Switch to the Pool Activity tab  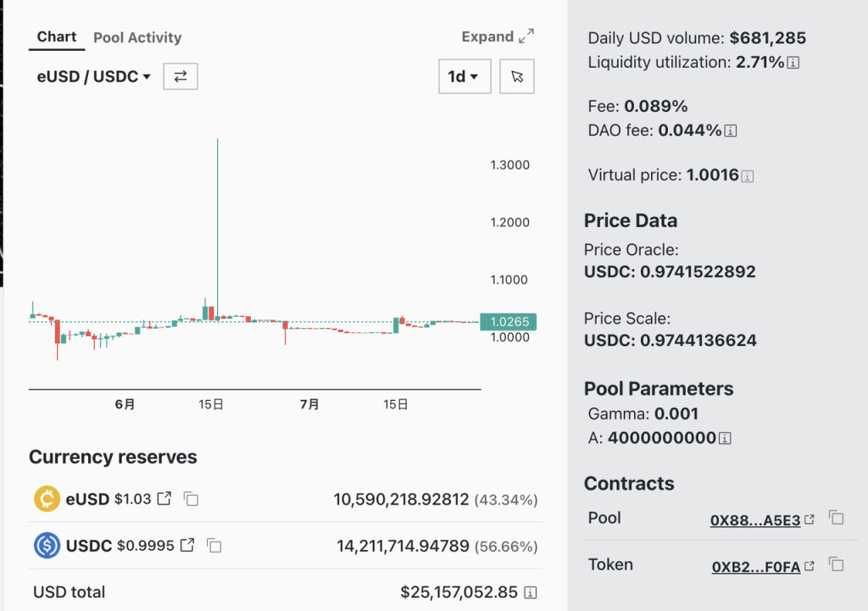point(137,37)
